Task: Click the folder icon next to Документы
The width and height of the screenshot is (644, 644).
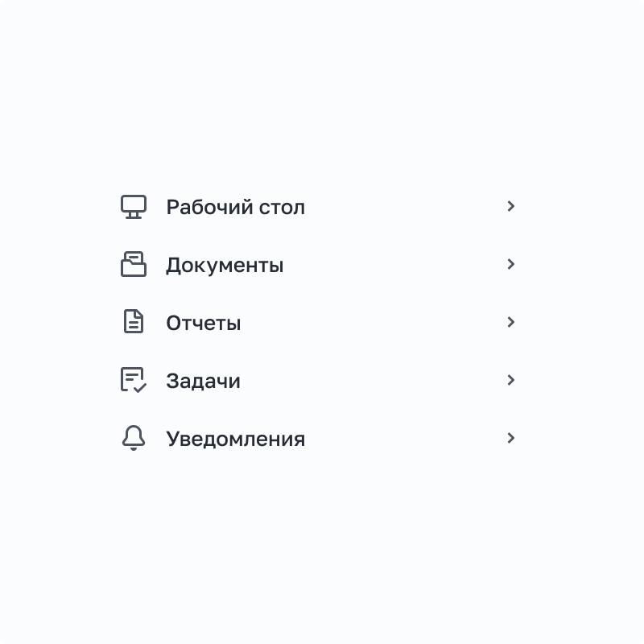Action: point(133,265)
